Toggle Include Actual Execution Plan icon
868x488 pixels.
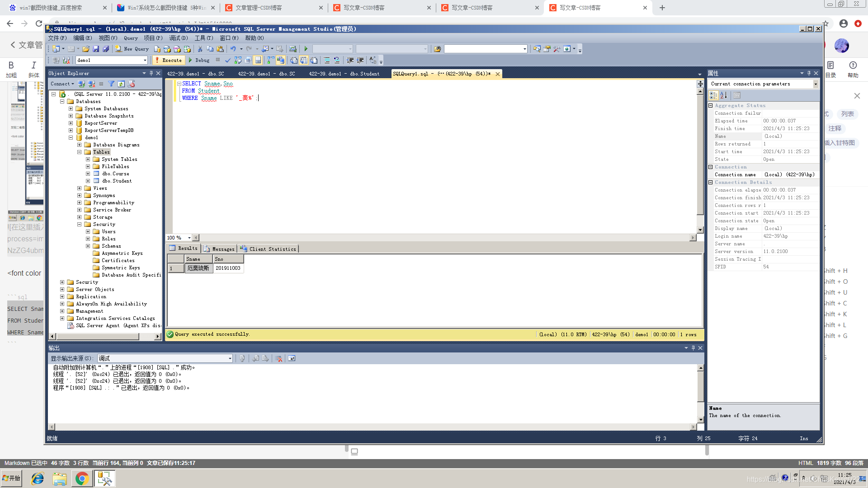(x=271, y=60)
